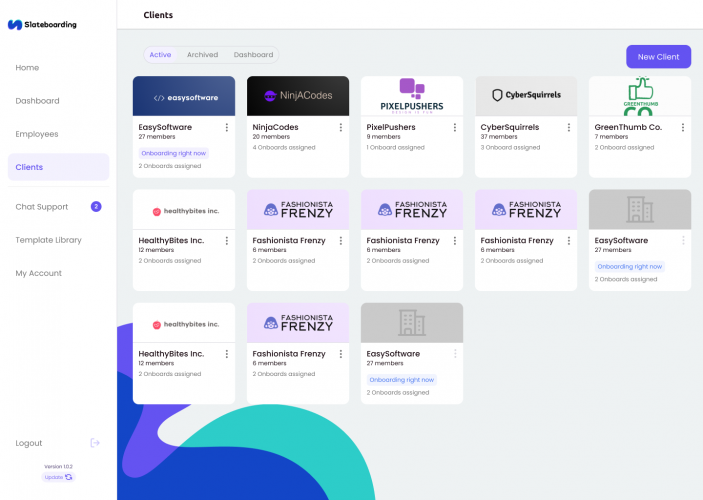Open the Home page in sidebar
The image size is (703, 500).
[x=27, y=68]
